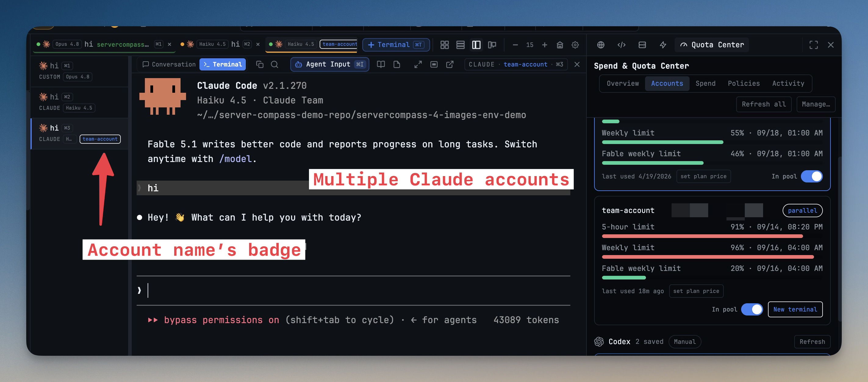Select the Accounts tab
The width and height of the screenshot is (868, 382).
pos(667,83)
